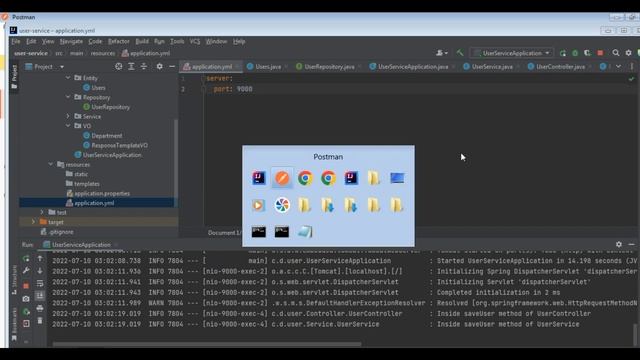The width and height of the screenshot is (640, 360).
Task: Run with coverage using the shield icon
Action: [x=587, y=53]
